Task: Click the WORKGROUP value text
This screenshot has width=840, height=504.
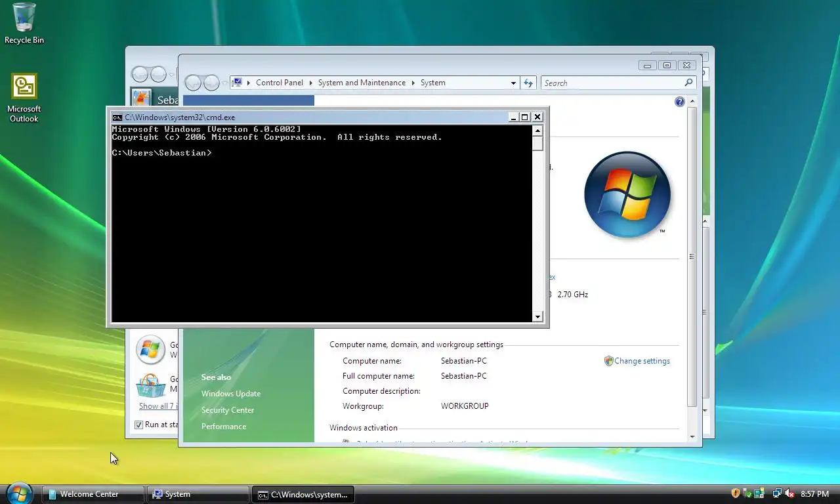Action: [x=465, y=406]
